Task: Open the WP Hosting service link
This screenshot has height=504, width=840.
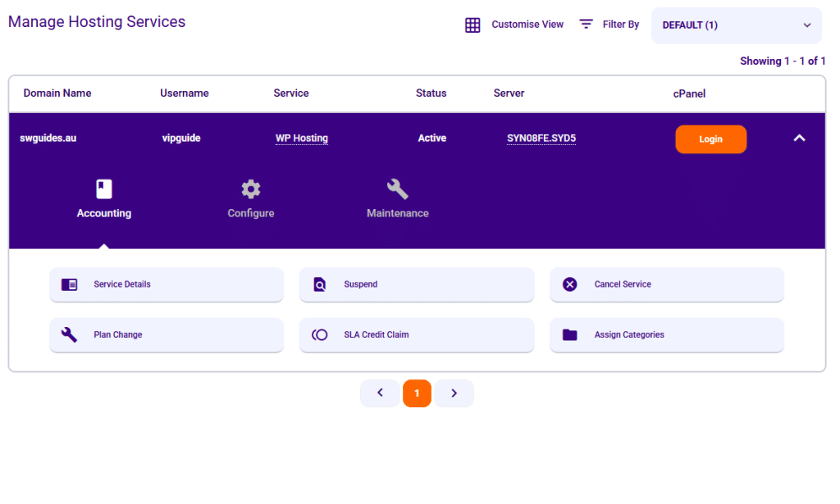Action: pyautogui.click(x=301, y=138)
